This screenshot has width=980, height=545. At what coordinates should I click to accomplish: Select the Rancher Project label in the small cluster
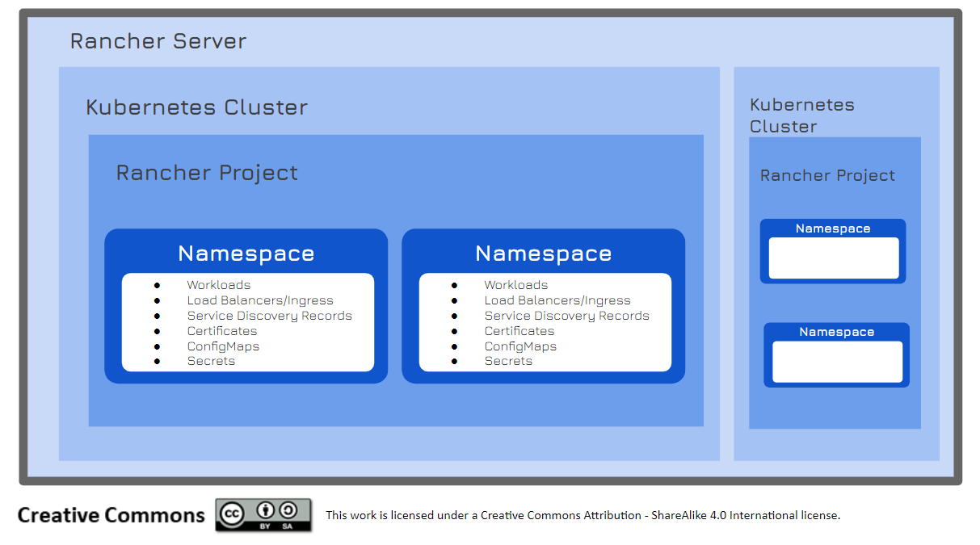(x=827, y=176)
